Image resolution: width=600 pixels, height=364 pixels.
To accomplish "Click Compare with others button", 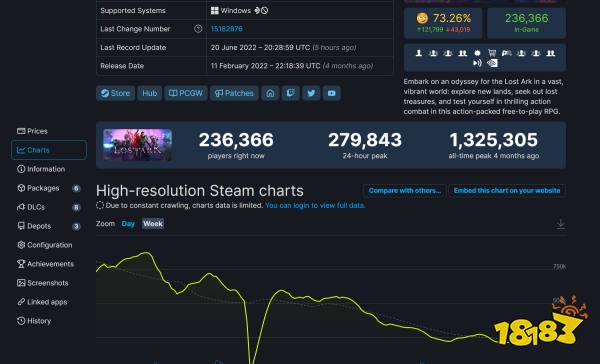I will tap(404, 191).
